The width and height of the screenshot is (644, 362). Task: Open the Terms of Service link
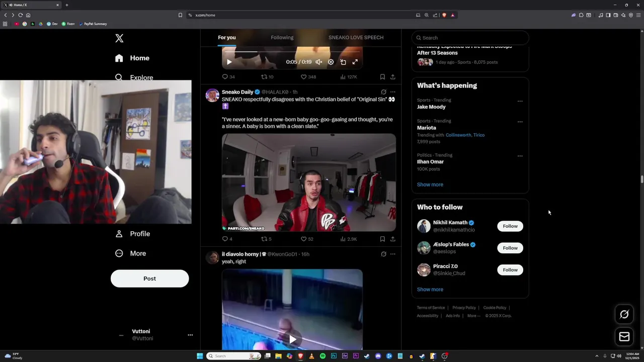tap(431, 308)
